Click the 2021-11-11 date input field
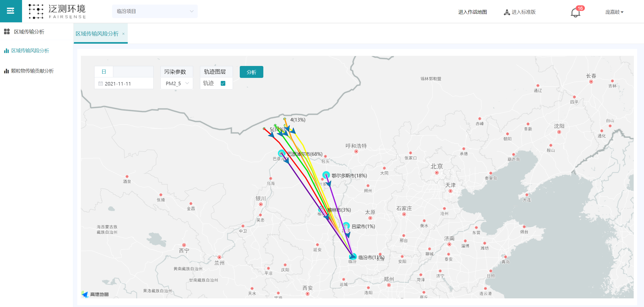644x307 pixels. 124,83
